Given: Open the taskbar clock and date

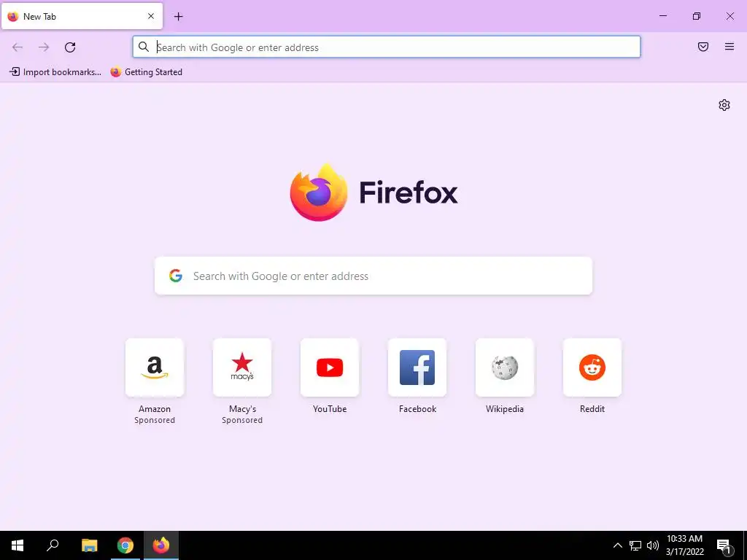Looking at the screenshot, I should pos(684,545).
